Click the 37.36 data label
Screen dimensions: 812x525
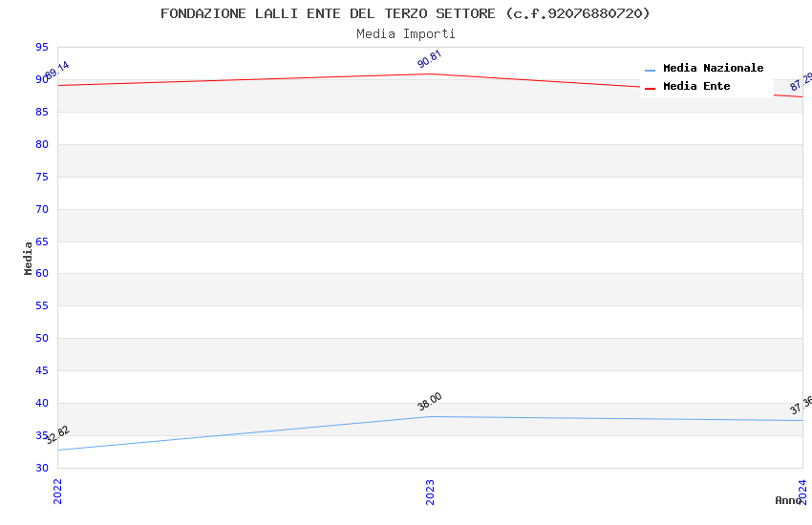click(801, 405)
